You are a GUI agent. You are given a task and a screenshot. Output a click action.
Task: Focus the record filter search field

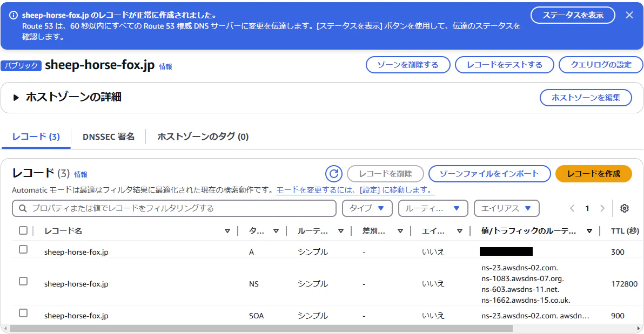(174, 208)
